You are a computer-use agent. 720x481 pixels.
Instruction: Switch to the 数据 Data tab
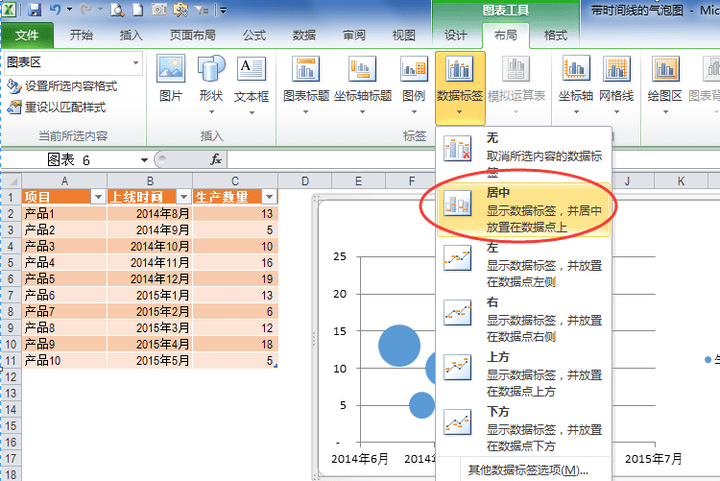click(x=304, y=35)
